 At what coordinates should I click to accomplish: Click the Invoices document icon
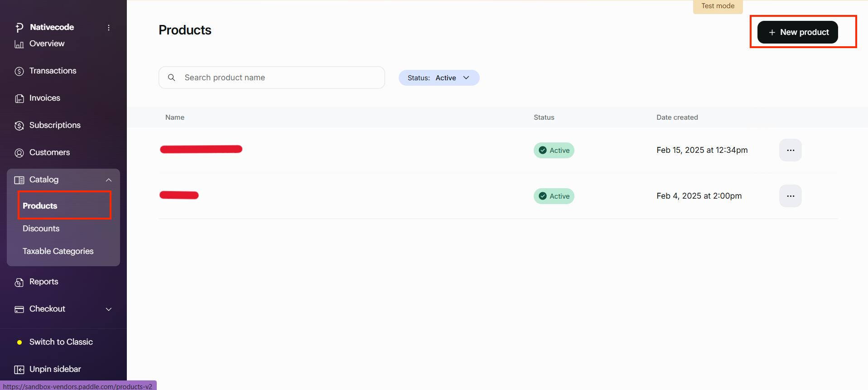pyautogui.click(x=19, y=98)
